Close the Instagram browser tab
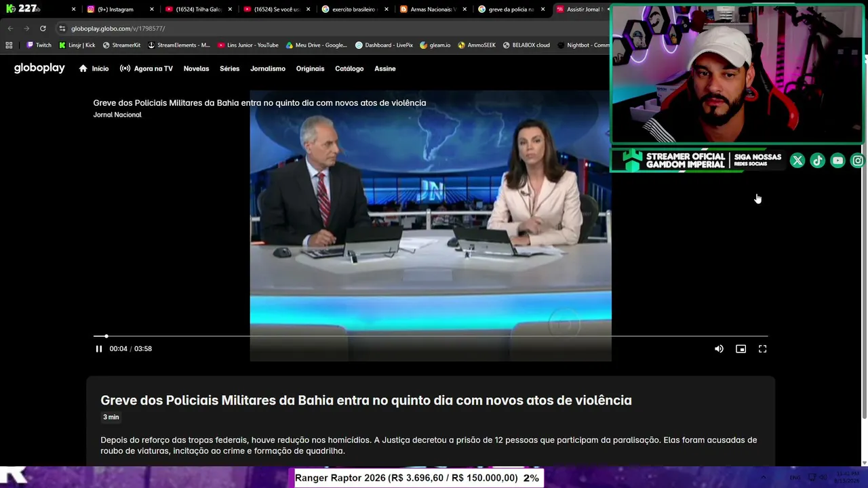868x488 pixels. click(152, 9)
